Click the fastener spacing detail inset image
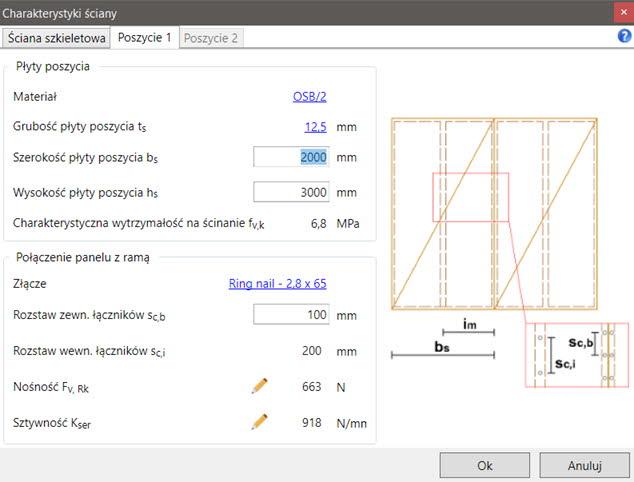 coord(576,354)
